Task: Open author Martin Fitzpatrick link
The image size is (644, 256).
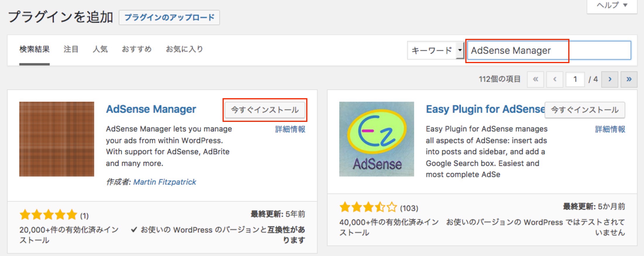Action: tap(165, 182)
